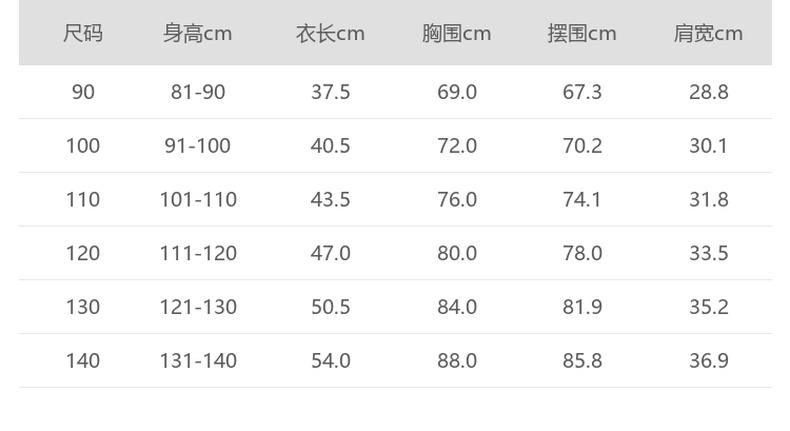Click garment length value 54.0
790x431 pixels.
click(330, 361)
